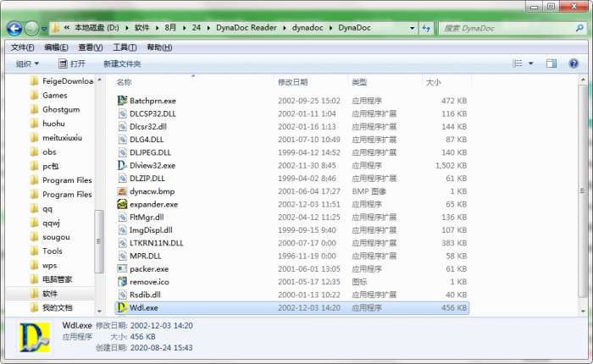Screen dimensions: 593x364
Task: Open the 编辑(E) menu
Action: 57,47
